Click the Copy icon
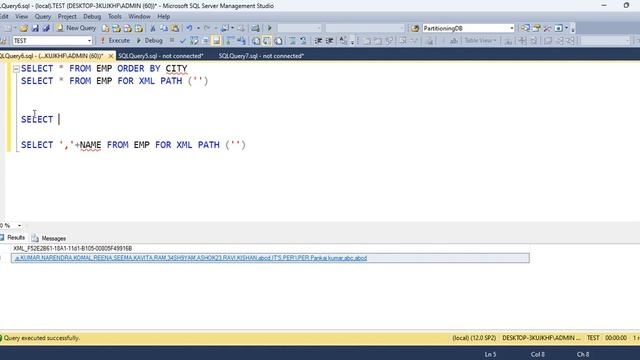Screen dimensions: 640x360 (164, 28)
